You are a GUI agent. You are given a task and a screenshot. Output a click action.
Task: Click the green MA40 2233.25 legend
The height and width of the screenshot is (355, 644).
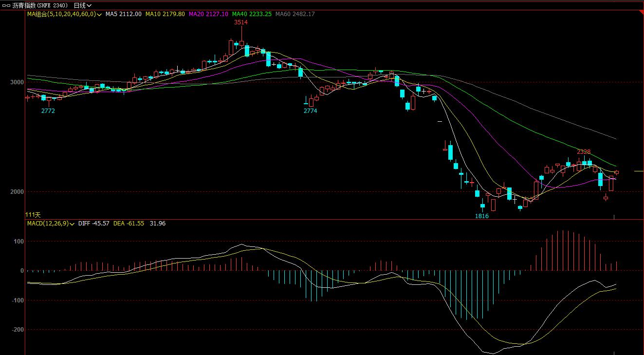click(x=252, y=14)
